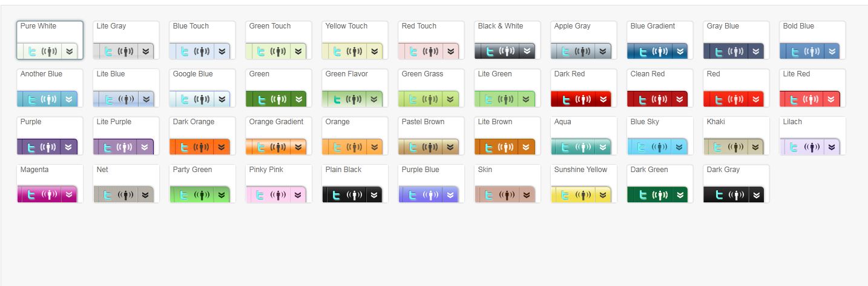The width and height of the screenshot is (868, 286).
Task: Click Twitter icon in Blue Gradient theme
Action: pyautogui.click(x=642, y=52)
